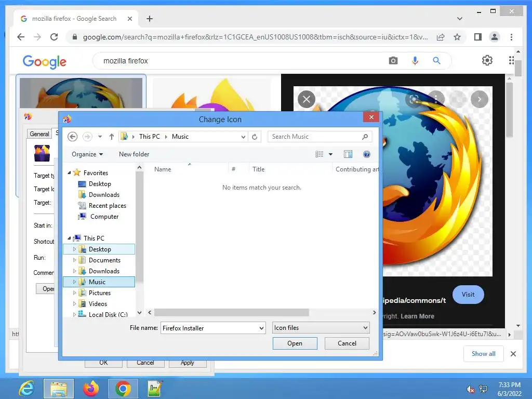Expand the address path dropdown
Viewport: 532px width, 399px height.
click(x=243, y=137)
